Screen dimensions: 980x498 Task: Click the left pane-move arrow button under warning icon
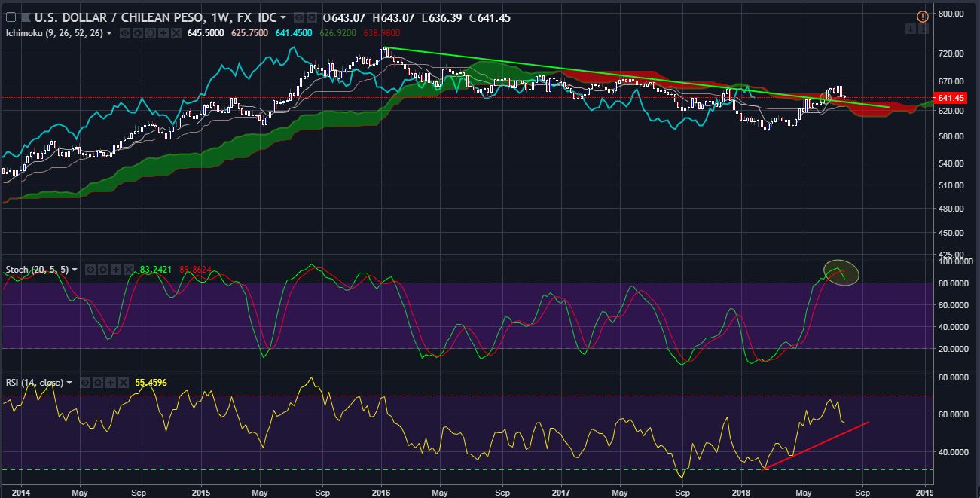[911, 29]
